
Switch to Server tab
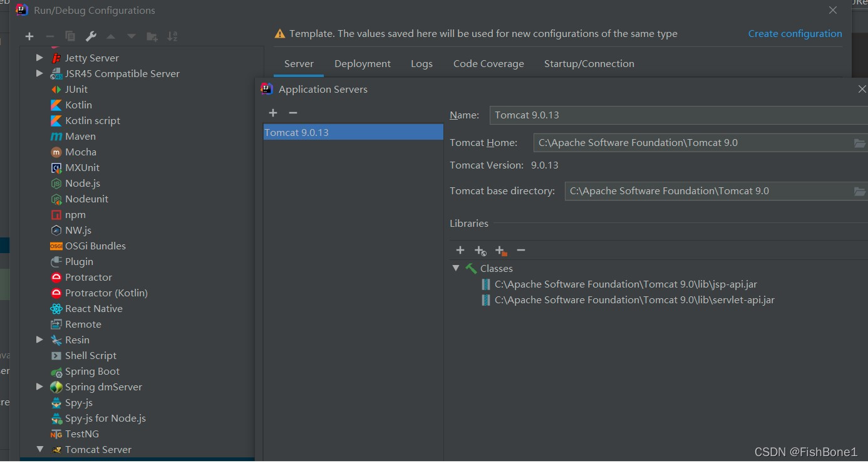(x=299, y=64)
